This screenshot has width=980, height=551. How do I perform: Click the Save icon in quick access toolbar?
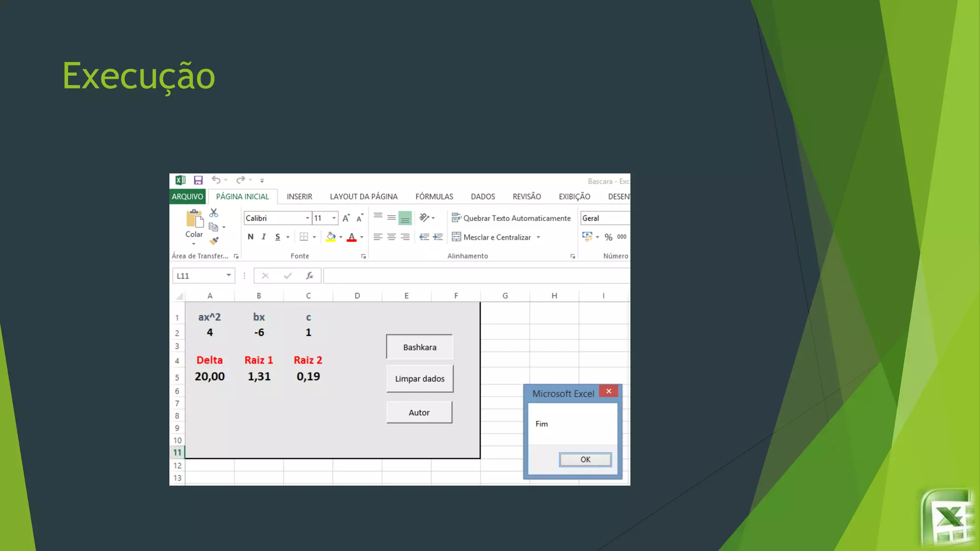coord(198,180)
